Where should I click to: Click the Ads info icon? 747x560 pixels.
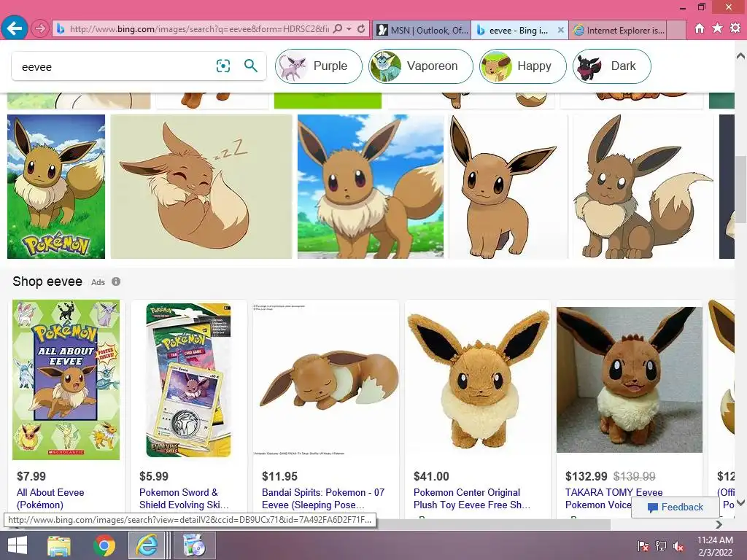pos(116,281)
